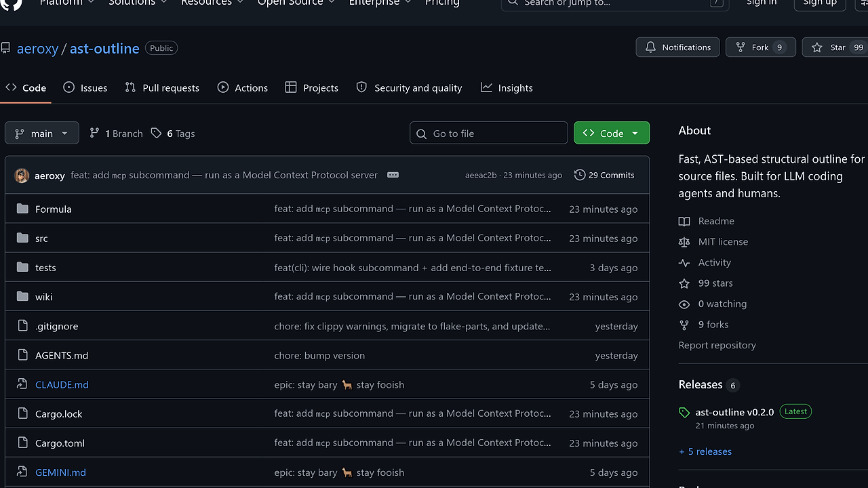868x488 pixels.
Task: Click the Go to file search field
Action: click(x=489, y=133)
